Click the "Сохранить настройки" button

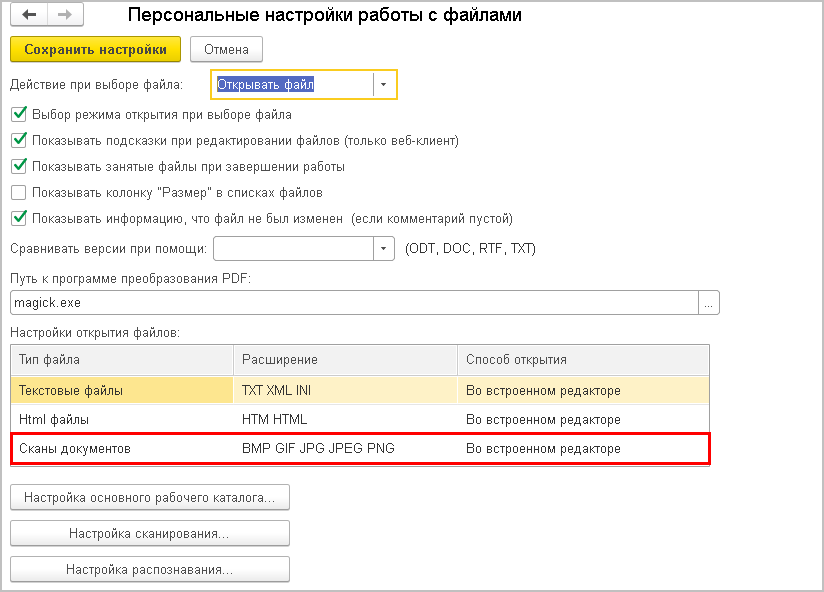95,49
